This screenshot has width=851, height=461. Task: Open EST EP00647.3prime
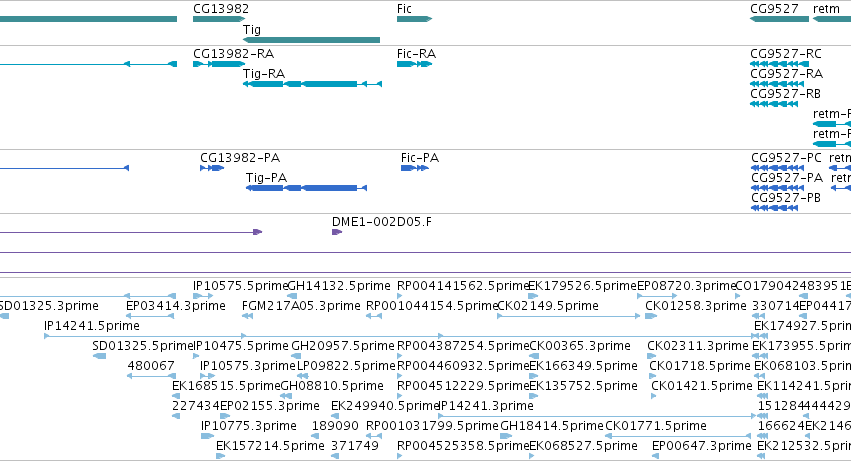[x=702, y=447]
